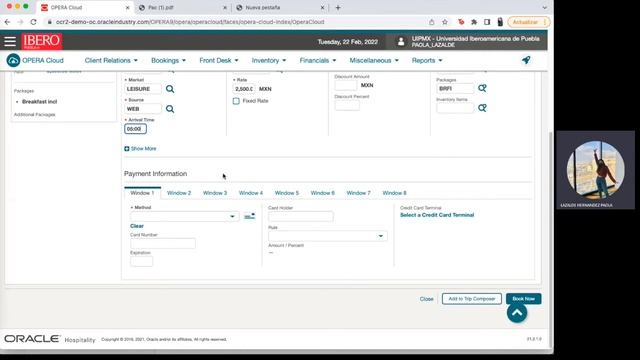Click the Card Number field
This screenshot has width=640, height=360.
point(162,243)
